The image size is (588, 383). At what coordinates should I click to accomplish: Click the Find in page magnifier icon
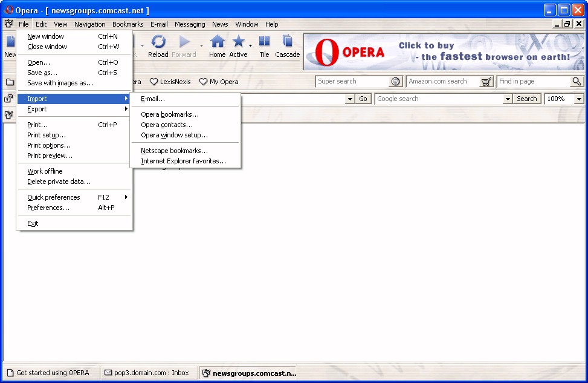click(577, 82)
